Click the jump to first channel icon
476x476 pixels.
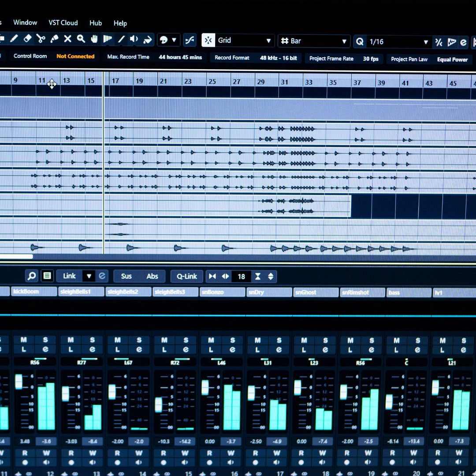point(212,276)
